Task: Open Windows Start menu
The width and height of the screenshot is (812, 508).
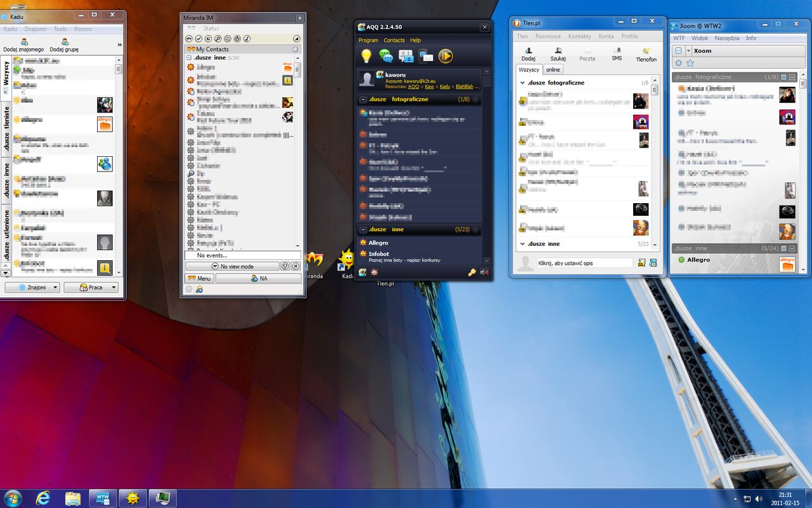Action: [13, 498]
